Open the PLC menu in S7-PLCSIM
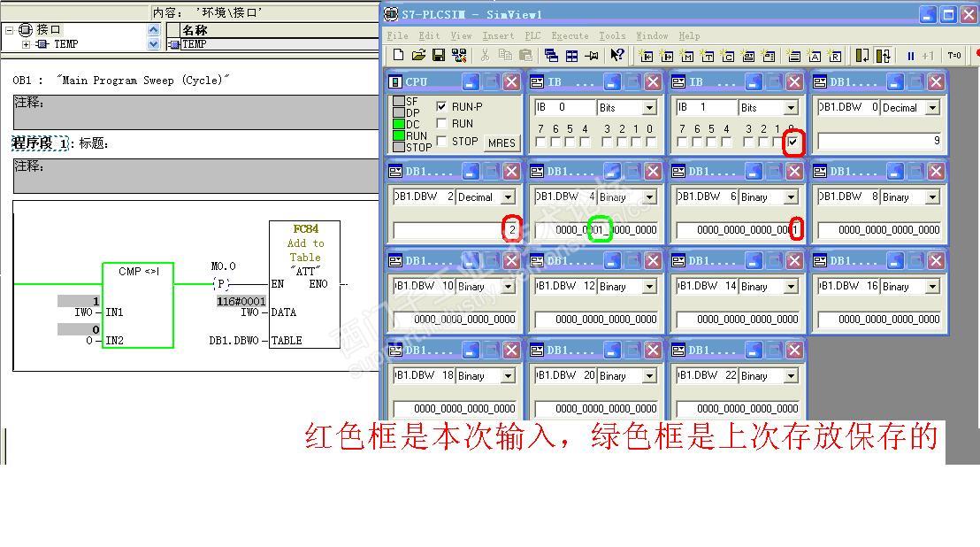The width and height of the screenshot is (980, 547). tap(532, 35)
